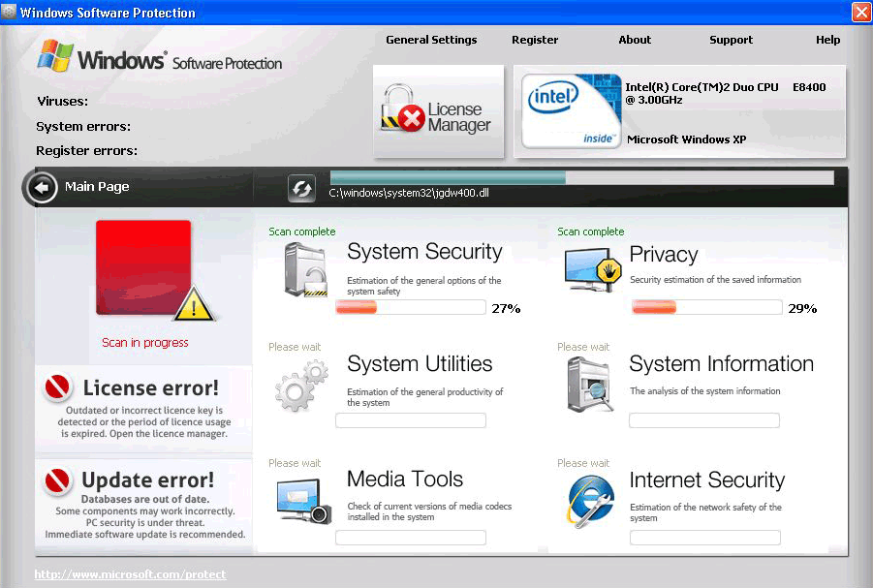Click the Update error! notice

click(144, 502)
